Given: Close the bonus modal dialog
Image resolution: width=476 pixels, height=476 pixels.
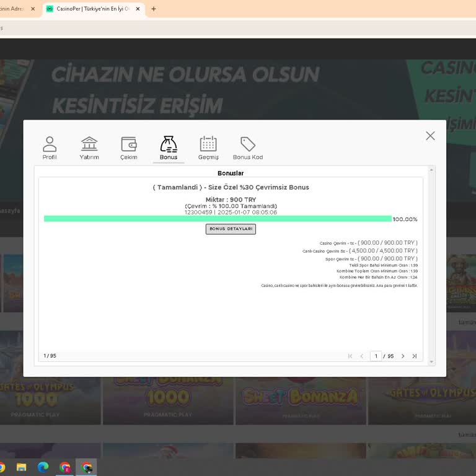Looking at the screenshot, I should coord(430,136).
